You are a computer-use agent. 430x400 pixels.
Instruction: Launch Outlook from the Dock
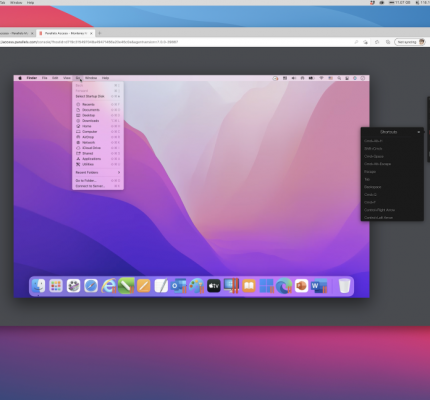click(178, 286)
